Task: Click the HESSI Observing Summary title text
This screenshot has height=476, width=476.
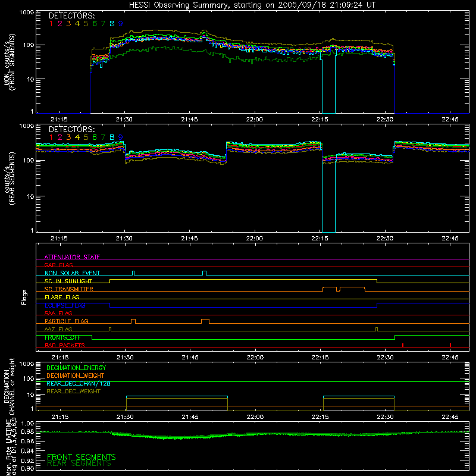Action: [x=252, y=5]
